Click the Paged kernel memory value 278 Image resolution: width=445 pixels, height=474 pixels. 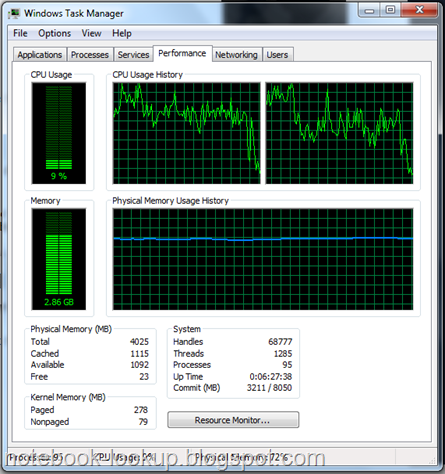(141, 410)
